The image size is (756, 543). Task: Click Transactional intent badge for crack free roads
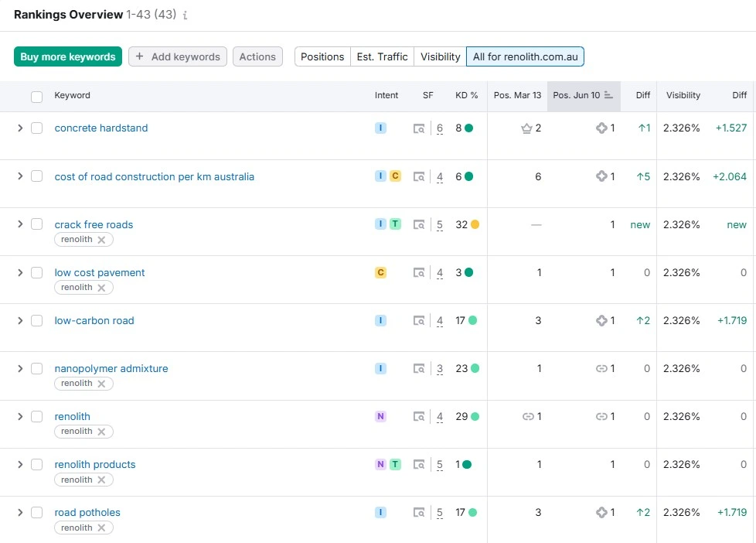click(395, 224)
